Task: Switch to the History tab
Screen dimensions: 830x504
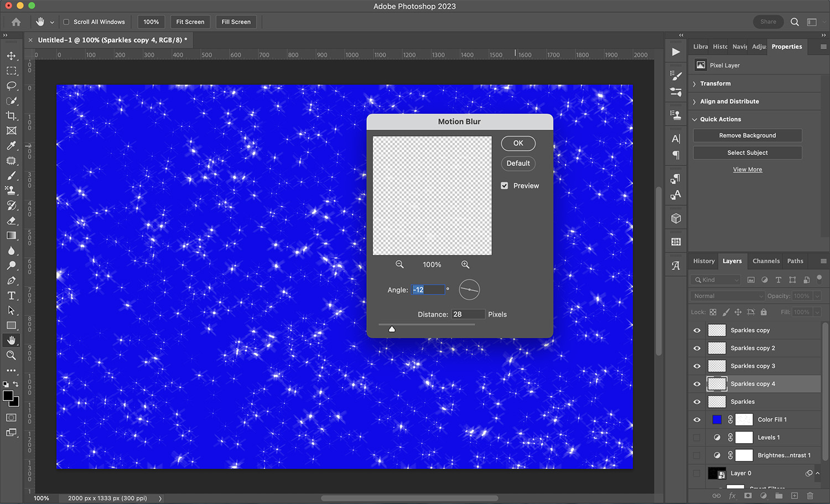Action: click(704, 261)
